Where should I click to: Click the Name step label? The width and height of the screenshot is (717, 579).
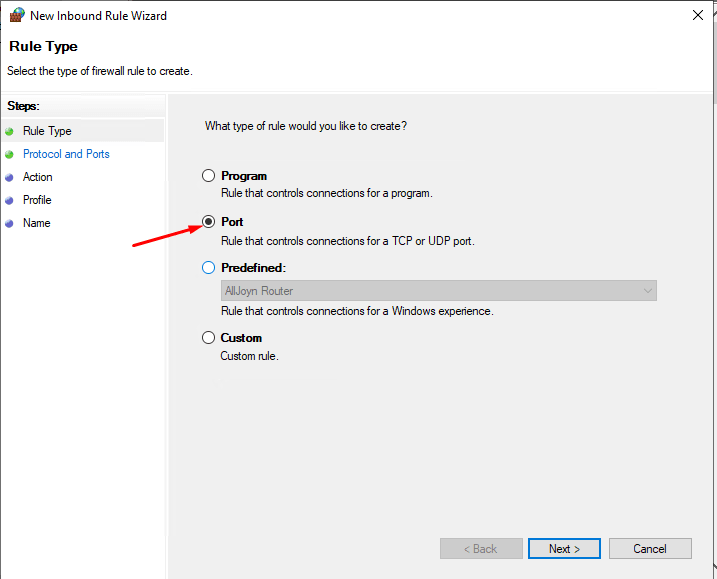[x=37, y=223]
